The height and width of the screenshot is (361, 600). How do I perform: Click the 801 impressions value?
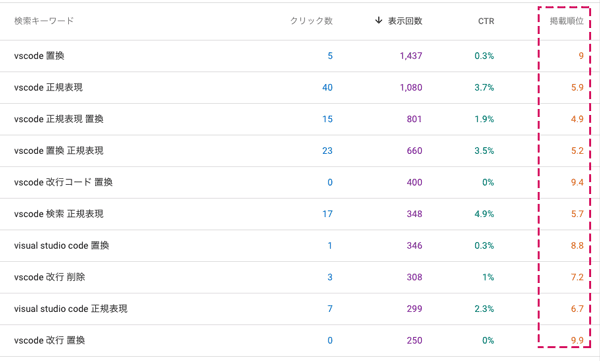(x=414, y=119)
